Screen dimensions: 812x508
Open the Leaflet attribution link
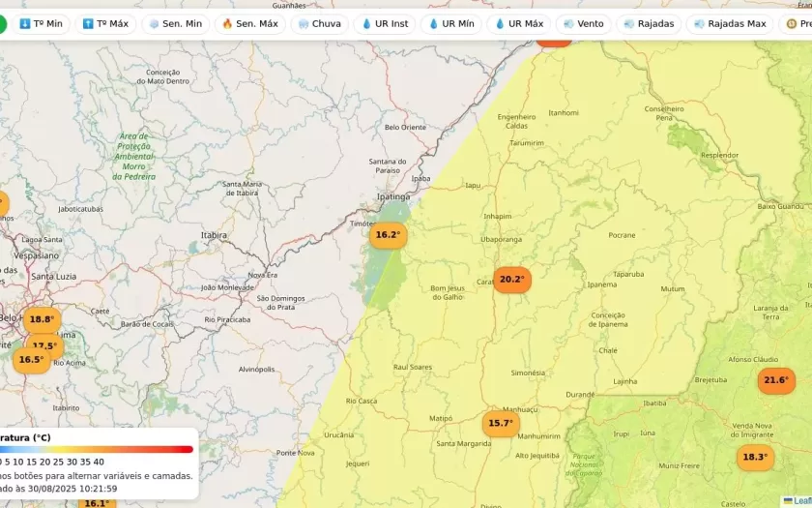click(x=801, y=501)
